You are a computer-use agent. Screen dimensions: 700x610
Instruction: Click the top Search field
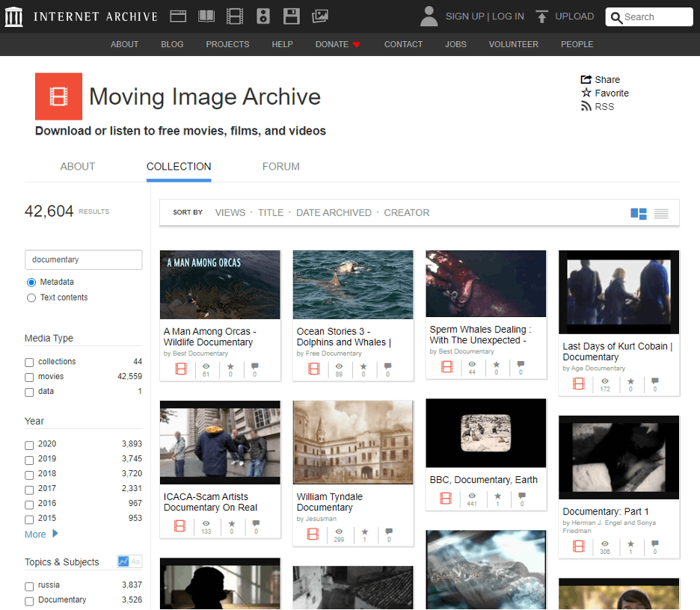(x=649, y=17)
